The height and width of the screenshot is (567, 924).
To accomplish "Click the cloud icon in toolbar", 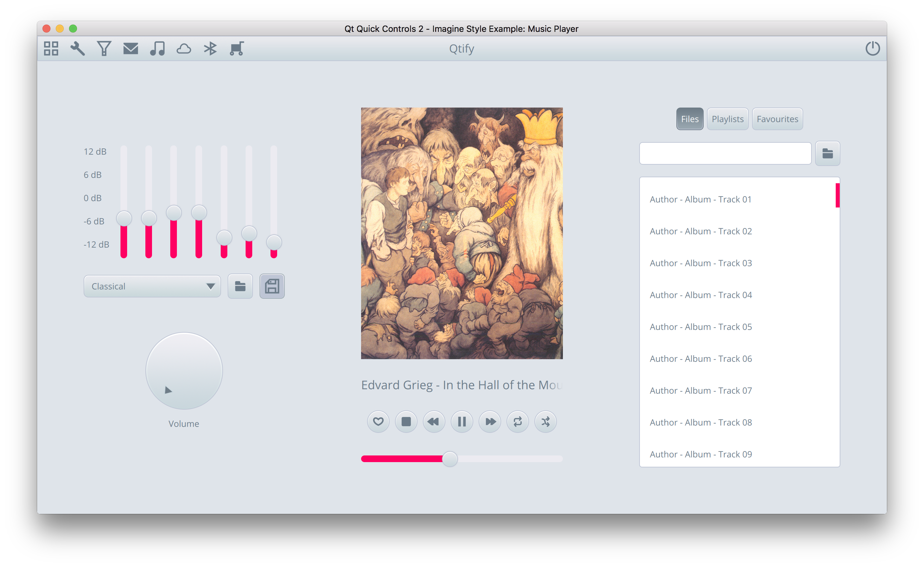I will coord(184,48).
